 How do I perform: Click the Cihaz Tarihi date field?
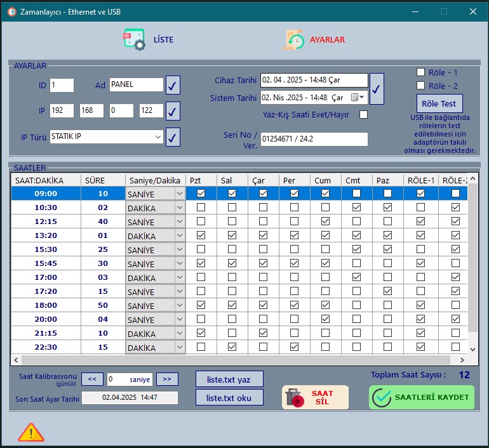(314, 80)
